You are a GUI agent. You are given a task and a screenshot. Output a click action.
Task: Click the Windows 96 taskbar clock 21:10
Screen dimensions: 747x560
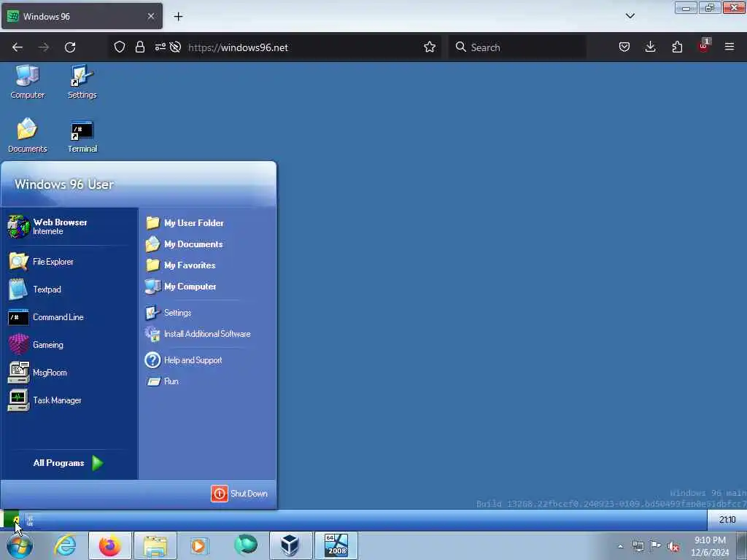tap(727, 519)
